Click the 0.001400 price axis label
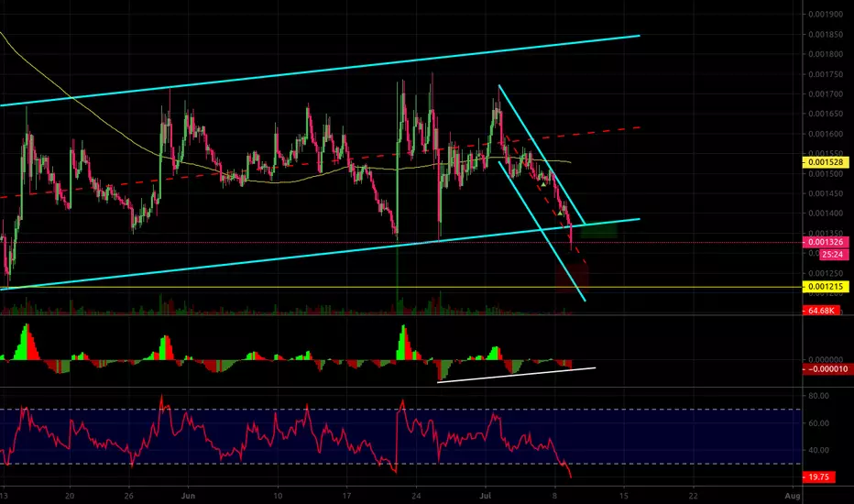This screenshot has height=504, width=854. pos(826,214)
